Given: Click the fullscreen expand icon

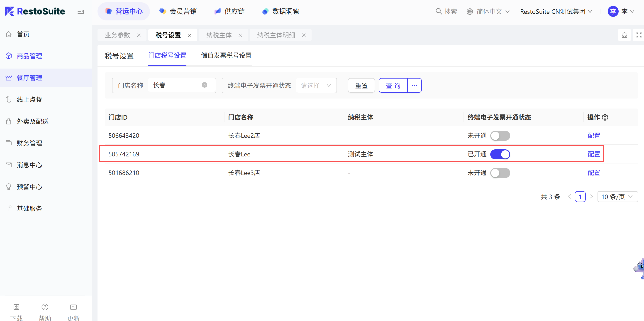Looking at the screenshot, I should 639,35.
